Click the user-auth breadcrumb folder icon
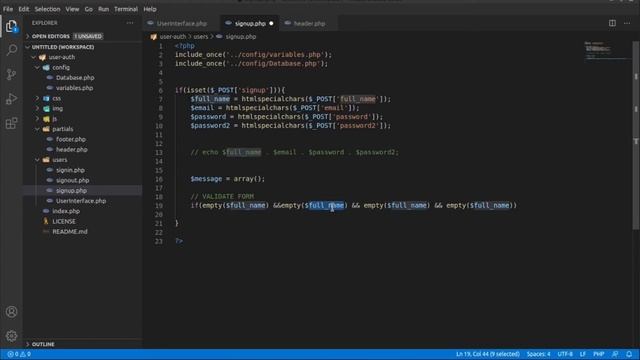The image size is (640, 360). [x=153, y=37]
